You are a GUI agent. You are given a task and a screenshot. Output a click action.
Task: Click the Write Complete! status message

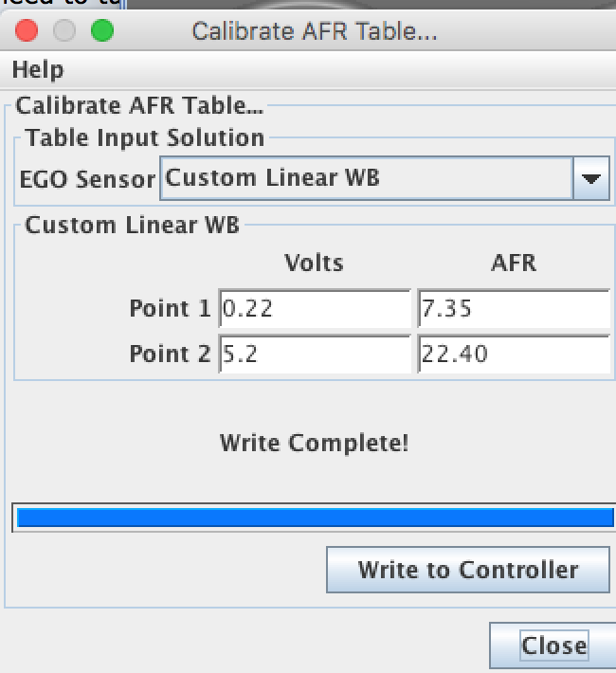pos(314,443)
